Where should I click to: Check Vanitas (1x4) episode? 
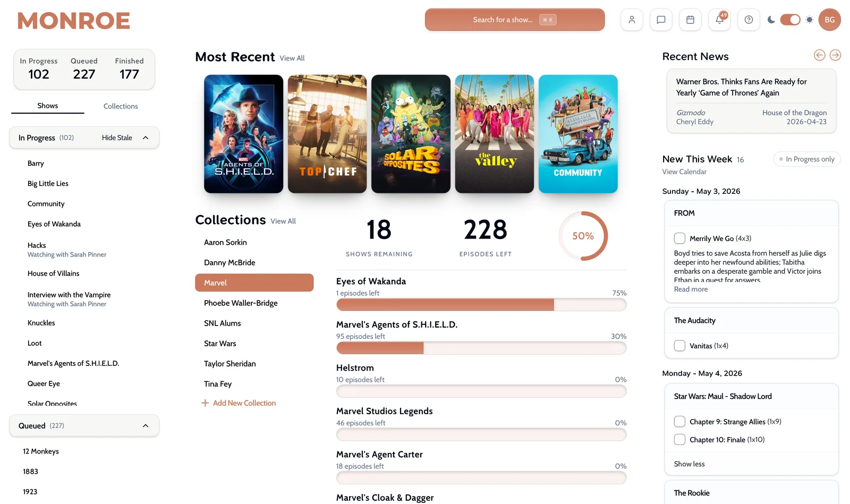tap(679, 346)
